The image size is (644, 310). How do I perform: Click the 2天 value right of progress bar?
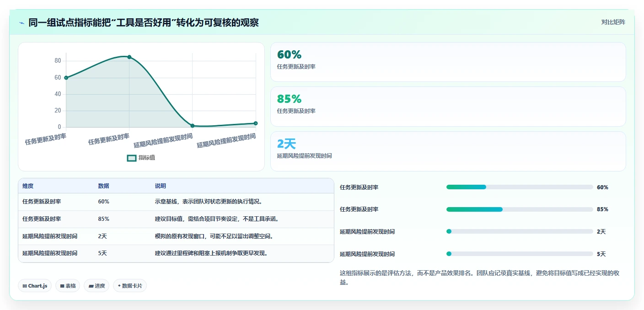pos(601,232)
